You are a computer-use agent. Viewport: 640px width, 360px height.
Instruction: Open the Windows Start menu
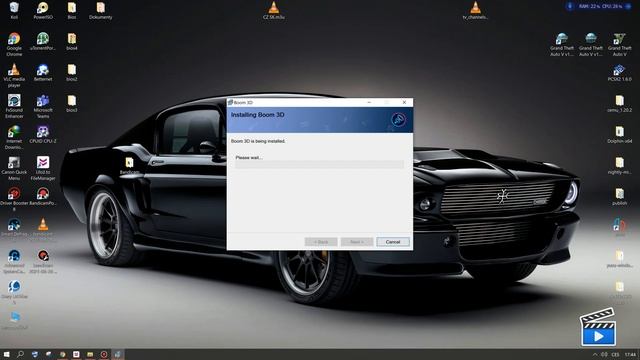tap(7, 354)
